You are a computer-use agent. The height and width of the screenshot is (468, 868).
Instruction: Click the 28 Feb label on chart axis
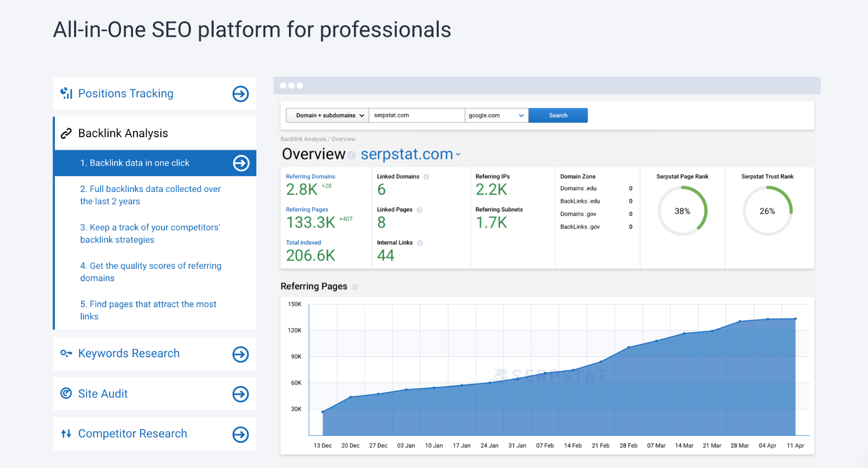(x=628, y=445)
